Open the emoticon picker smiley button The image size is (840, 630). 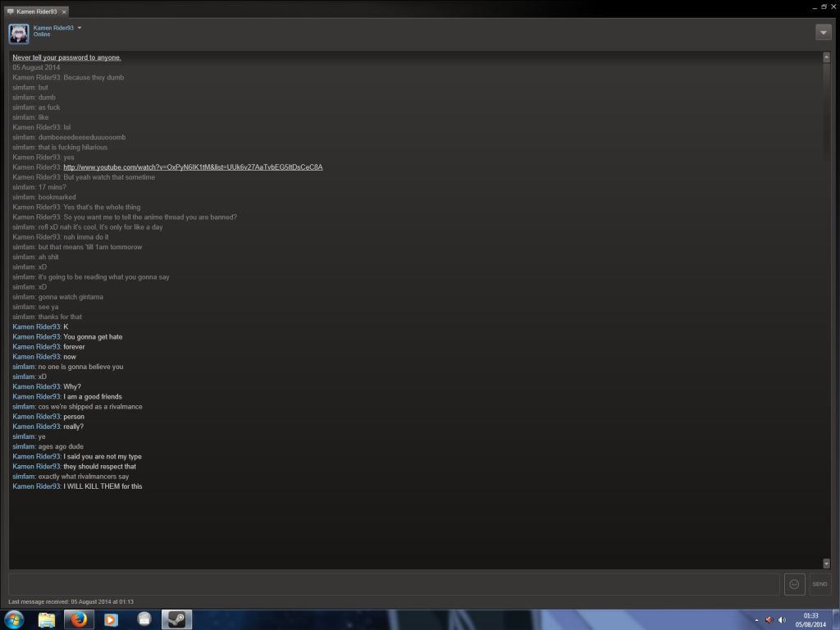tap(793, 584)
